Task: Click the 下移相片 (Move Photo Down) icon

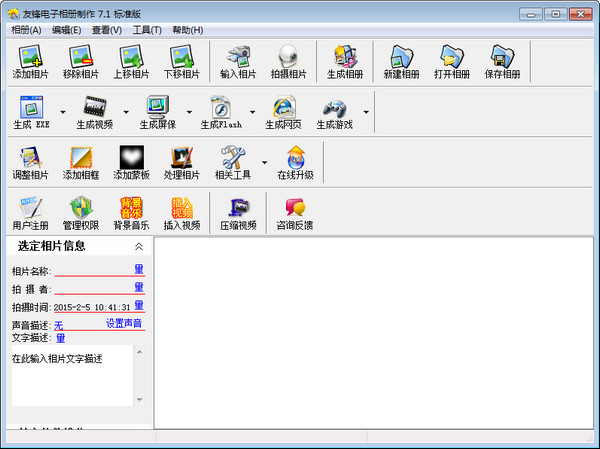Action: coord(182,56)
